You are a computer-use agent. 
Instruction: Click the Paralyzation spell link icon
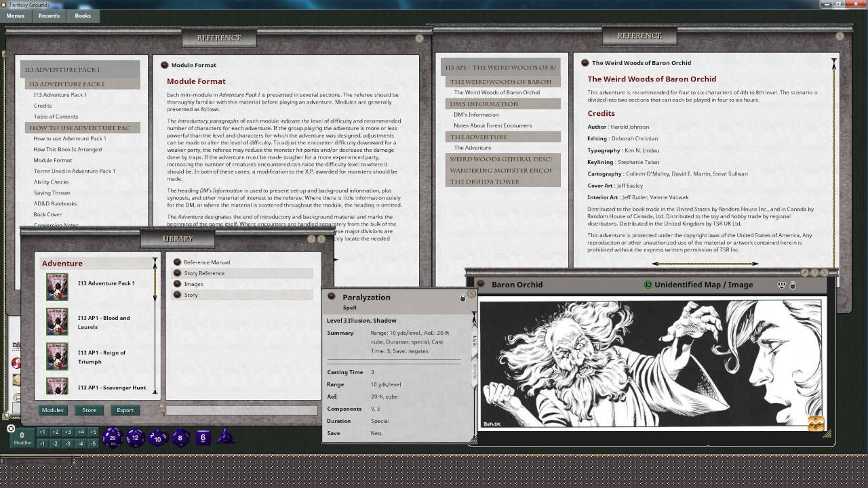[332, 296]
